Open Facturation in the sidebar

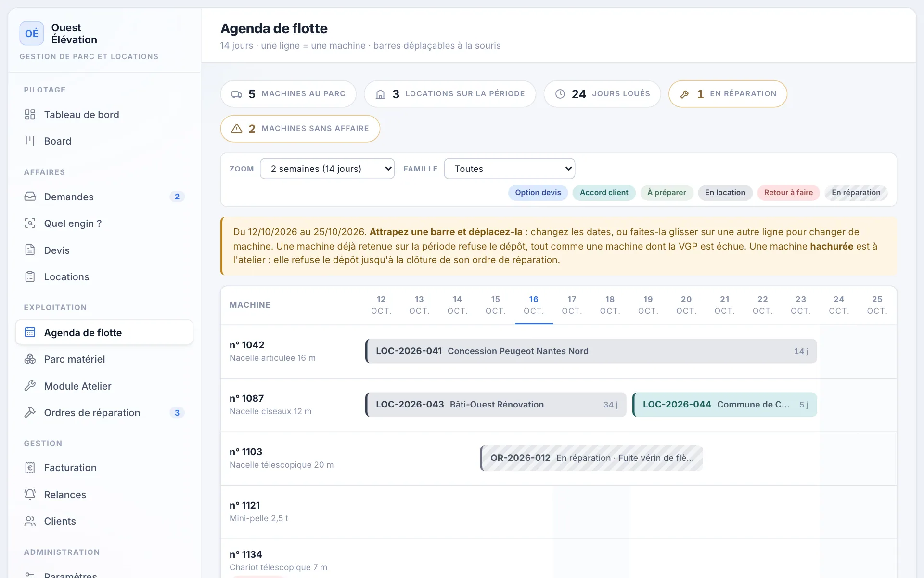[x=104, y=468]
